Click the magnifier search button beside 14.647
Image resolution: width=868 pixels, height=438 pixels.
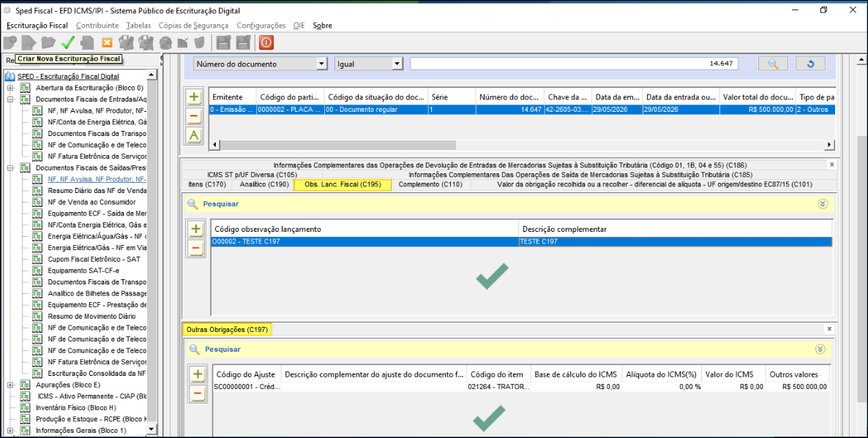[774, 64]
